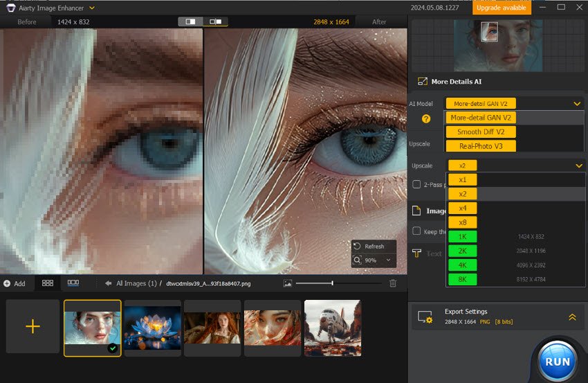The height and width of the screenshot is (383, 588).
Task: Expand the Export Settings panel chevron
Action: (573, 317)
